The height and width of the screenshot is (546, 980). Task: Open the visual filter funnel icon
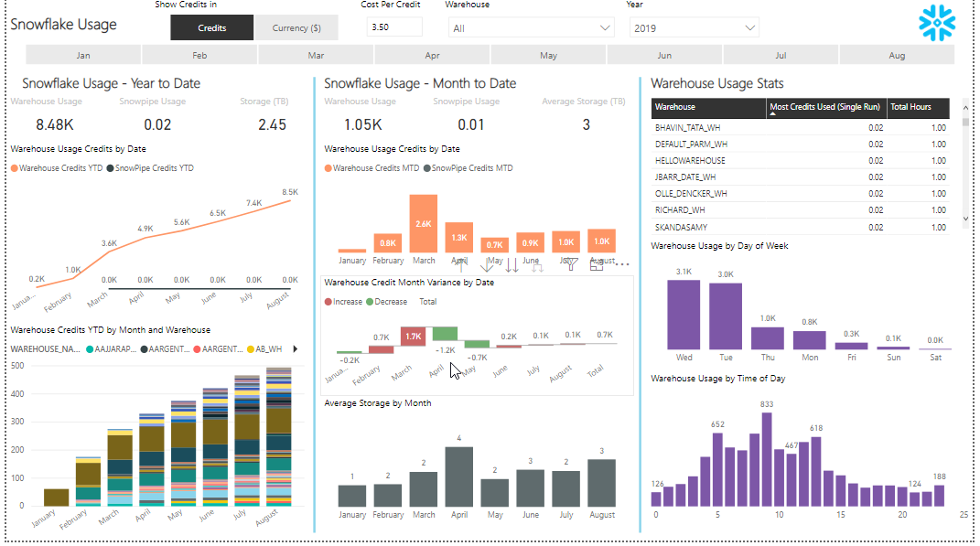570,265
